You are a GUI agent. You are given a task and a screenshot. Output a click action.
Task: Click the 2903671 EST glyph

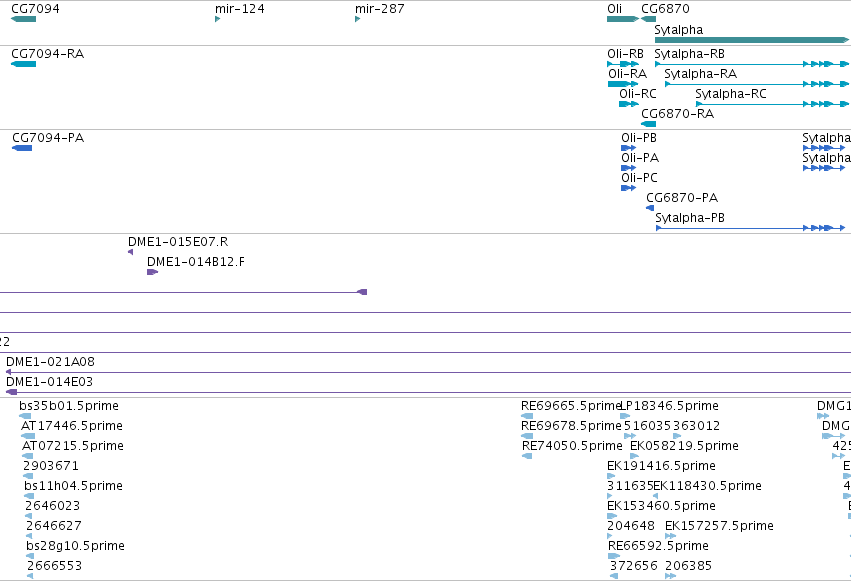[28, 476]
